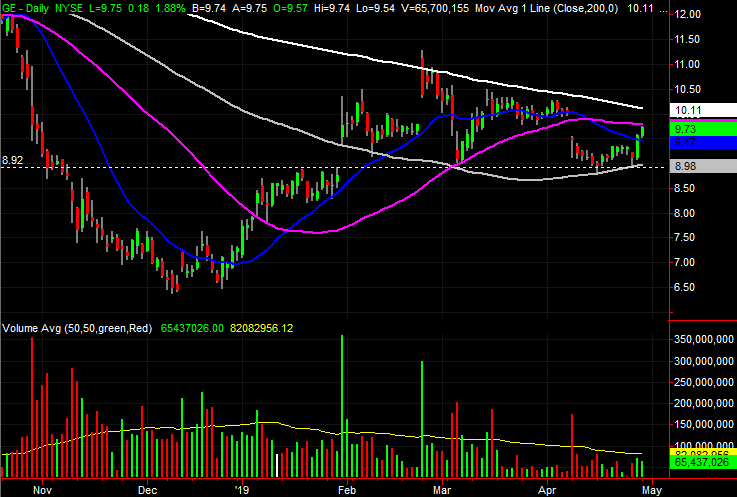Open the 'Volume Avg (50,50,green,Red)' indicator label
The height and width of the screenshot is (497, 737).
pyautogui.click(x=77, y=328)
